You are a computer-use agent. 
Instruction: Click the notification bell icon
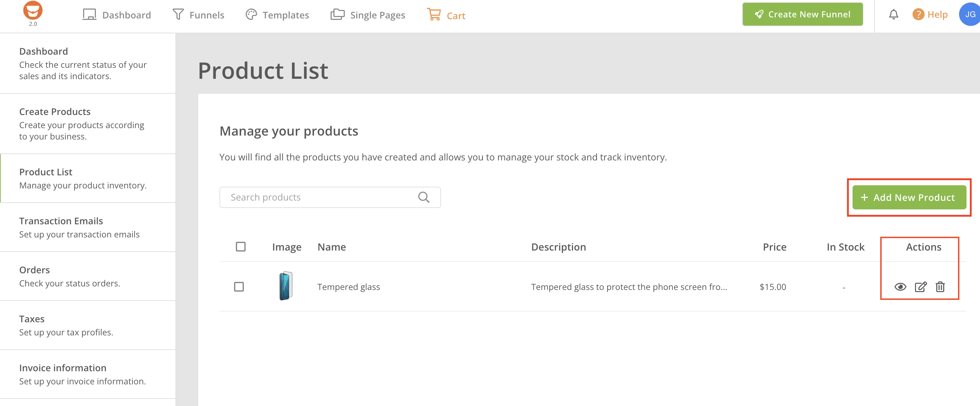tap(893, 15)
